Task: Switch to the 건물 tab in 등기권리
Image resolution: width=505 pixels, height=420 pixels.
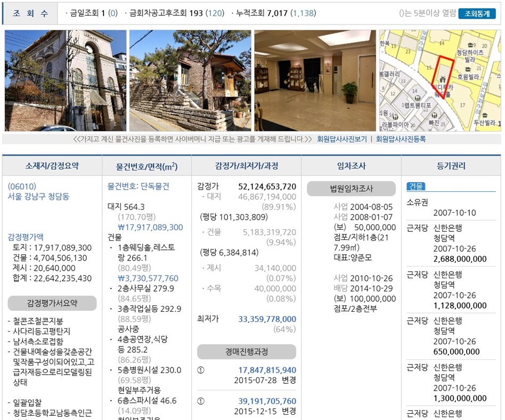Action: click(x=416, y=186)
